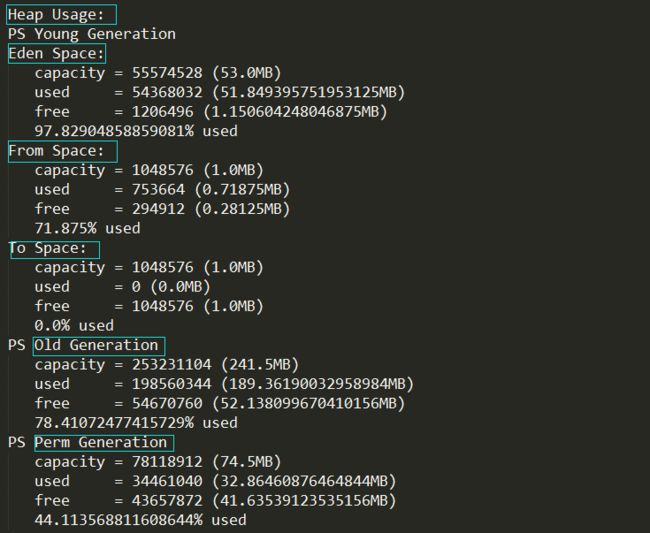The height and width of the screenshot is (533, 650).
Task: Click Eden capacity value 55574528
Action: (x=167, y=73)
